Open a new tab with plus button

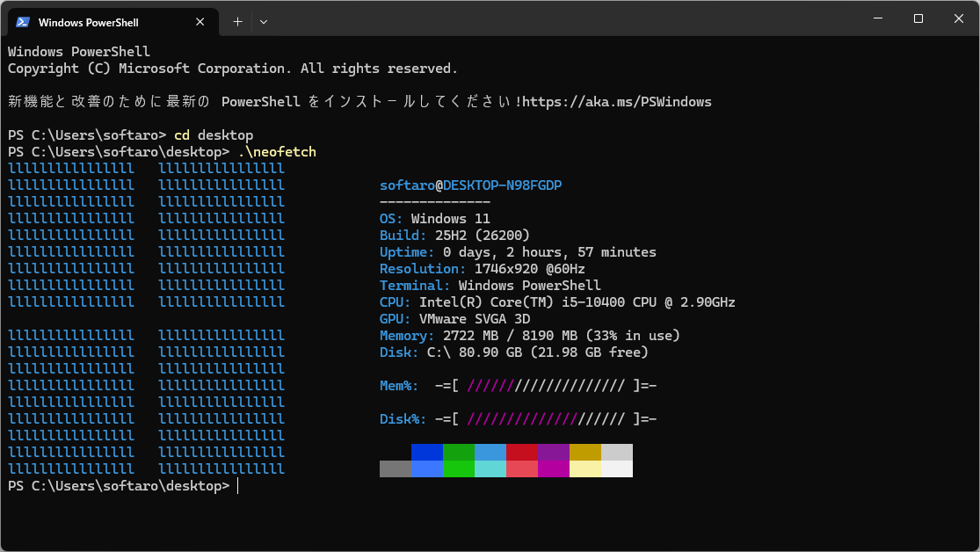pos(237,22)
